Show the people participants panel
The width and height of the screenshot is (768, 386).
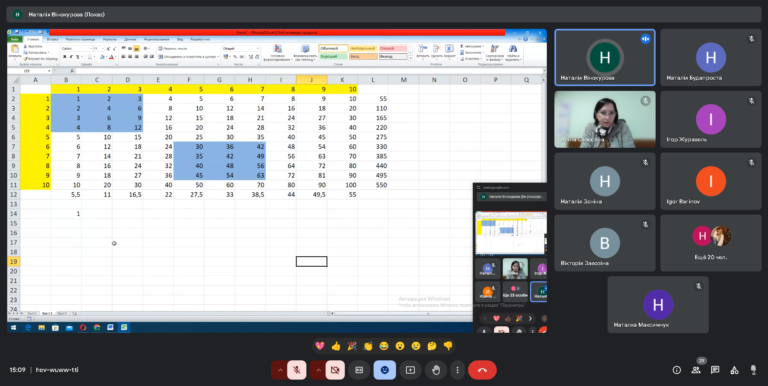pos(696,370)
